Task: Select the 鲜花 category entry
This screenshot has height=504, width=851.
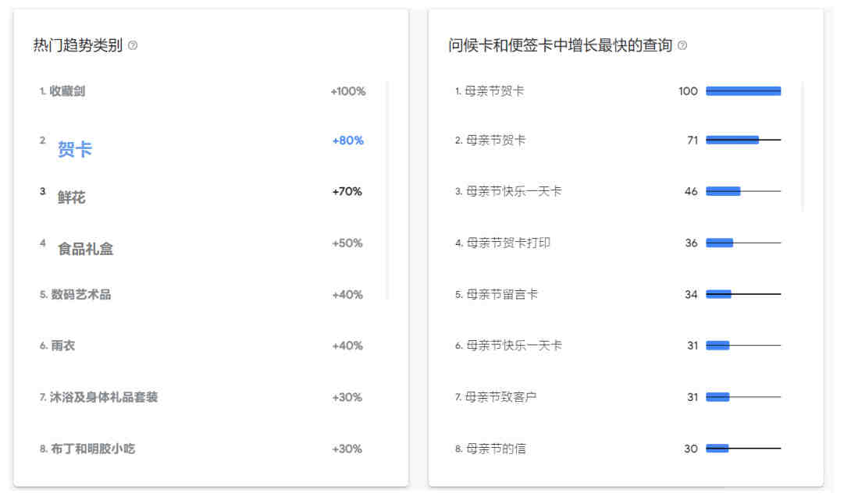Action: tap(72, 197)
